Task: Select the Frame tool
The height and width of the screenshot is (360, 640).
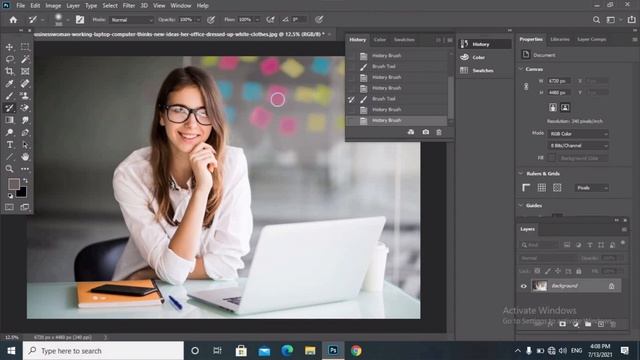Action: [x=25, y=71]
